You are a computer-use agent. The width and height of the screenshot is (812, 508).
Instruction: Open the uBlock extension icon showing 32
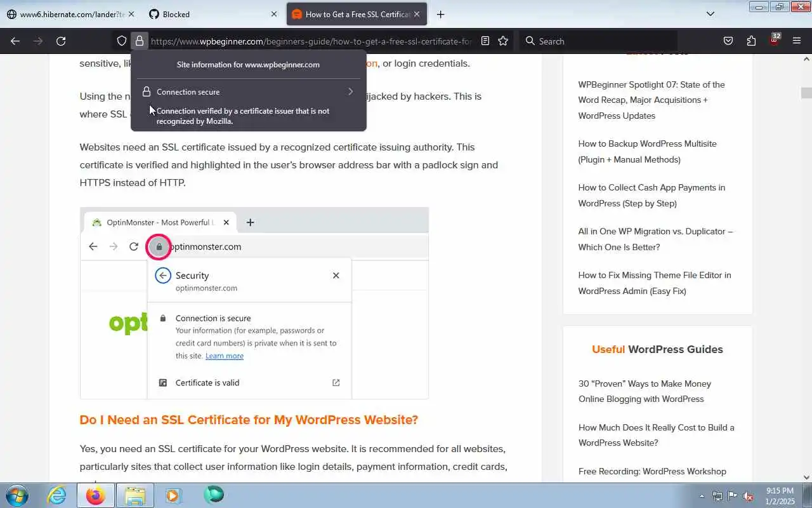pyautogui.click(x=775, y=40)
